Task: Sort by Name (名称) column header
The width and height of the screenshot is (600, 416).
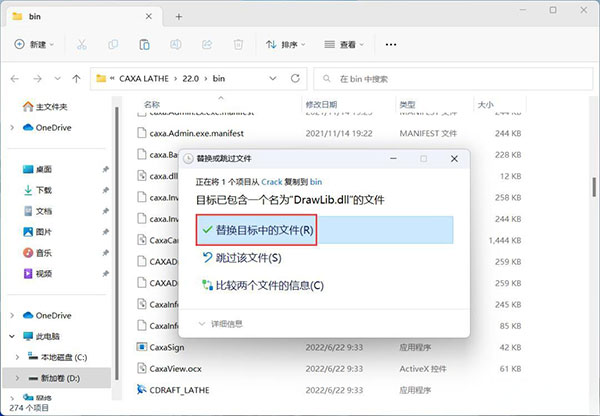Action: (x=152, y=104)
